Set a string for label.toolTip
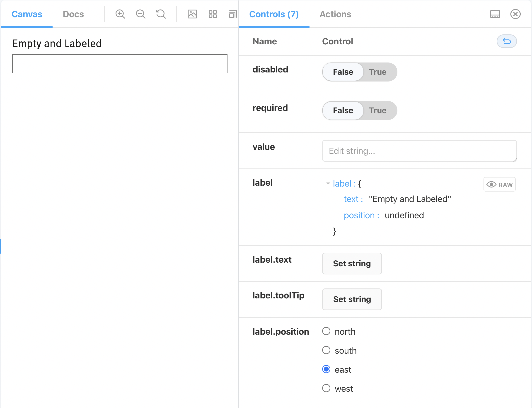Screen dimensions: 532x408 [352, 299]
